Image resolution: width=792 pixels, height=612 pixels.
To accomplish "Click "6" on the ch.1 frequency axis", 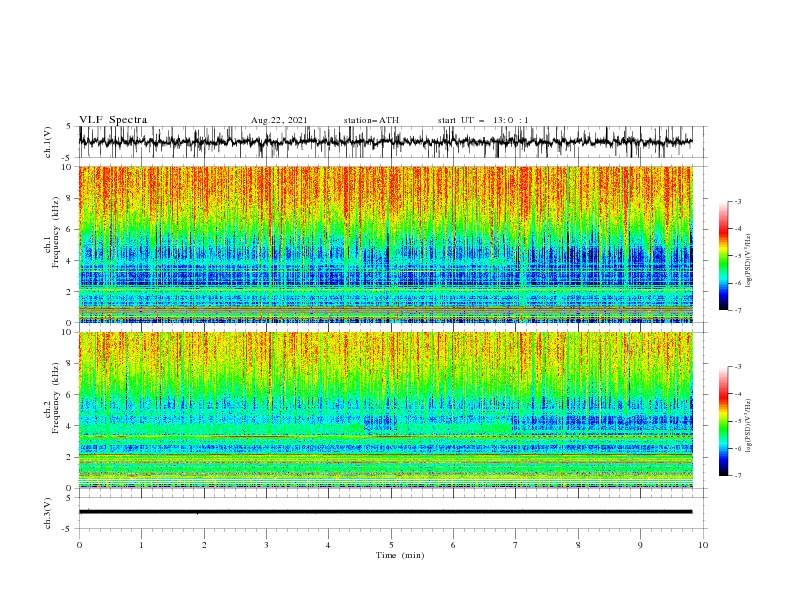I will click(x=70, y=229).
